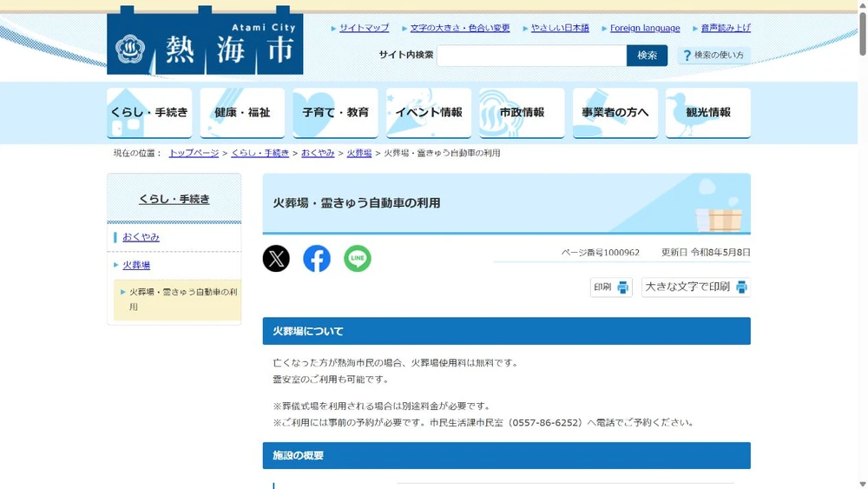This screenshot has height=489, width=868.
Task: Click the ページ番号1000962 text
Action: pyautogui.click(x=600, y=253)
